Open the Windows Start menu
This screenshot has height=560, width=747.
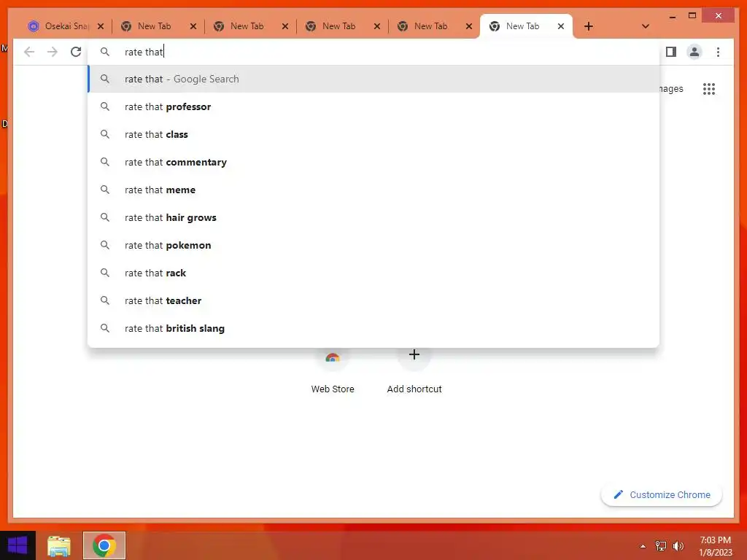[18, 545]
